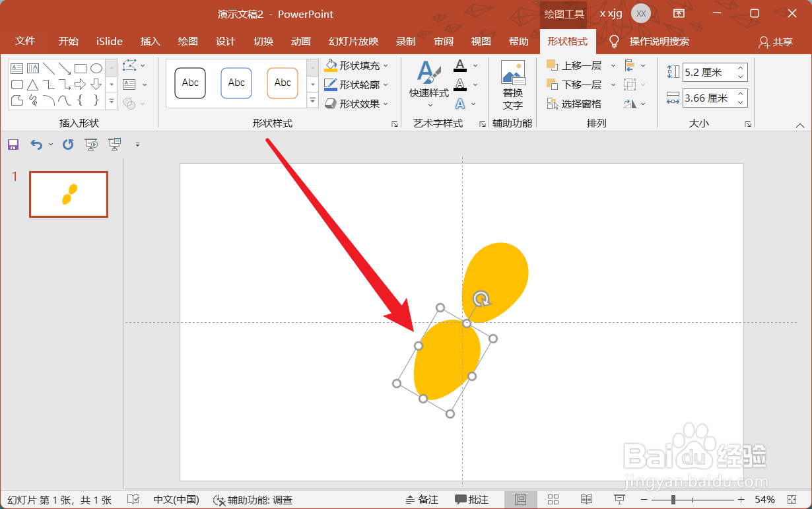Click the lightbulb tell-me icon

[x=614, y=42]
